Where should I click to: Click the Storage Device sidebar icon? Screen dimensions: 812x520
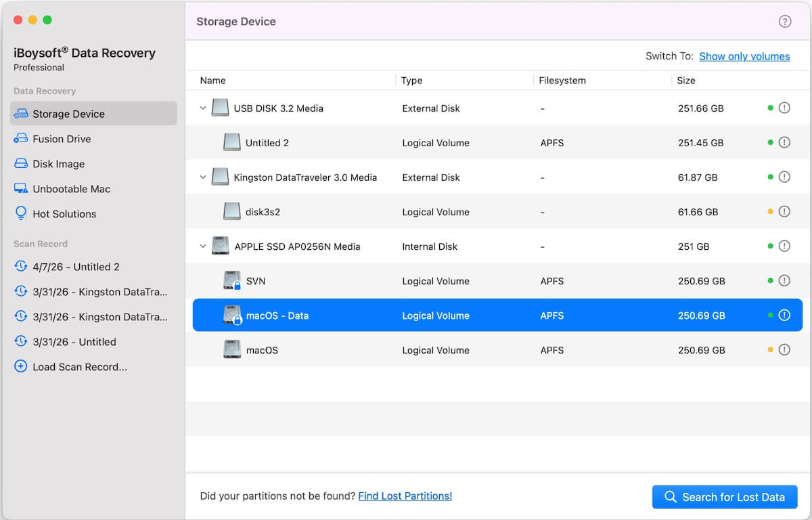(x=21, y=114)
